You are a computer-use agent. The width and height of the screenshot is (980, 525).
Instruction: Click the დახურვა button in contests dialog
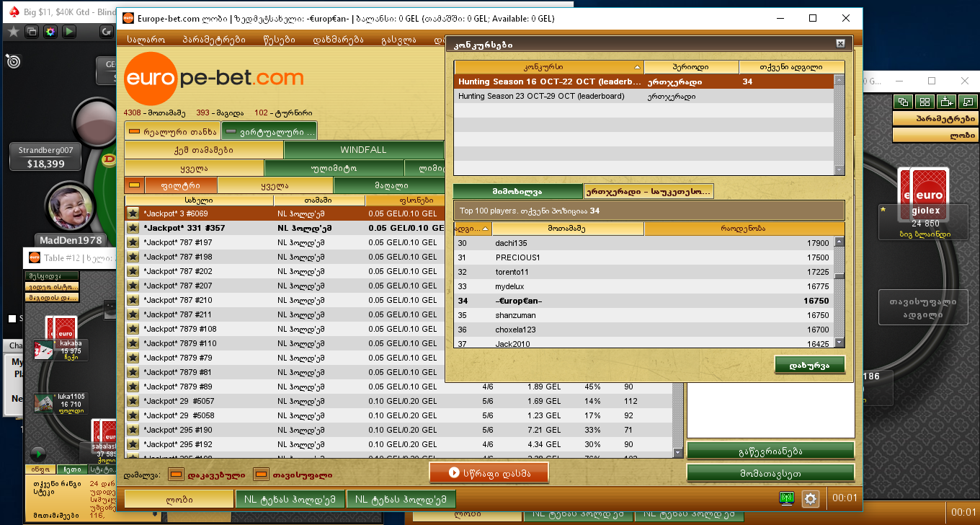(809, 365)
